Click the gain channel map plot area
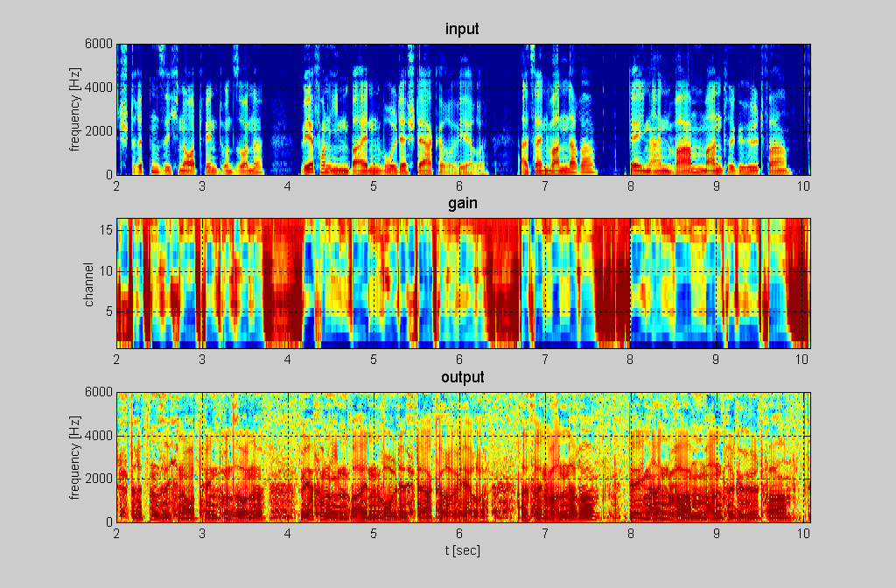 (x=464, y=283)
